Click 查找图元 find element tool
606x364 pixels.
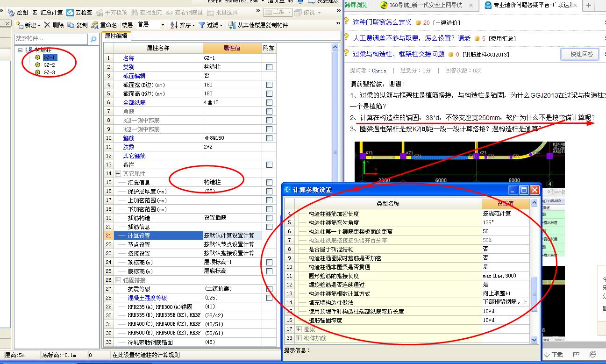pos(147,13)
